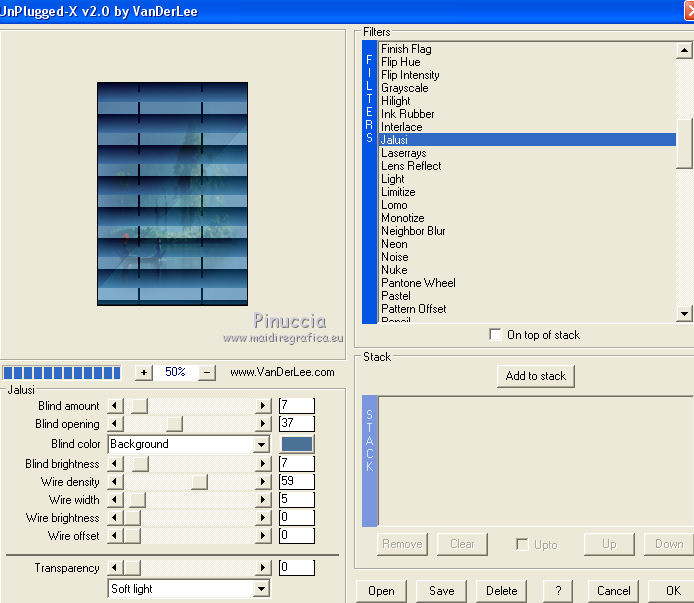
Task: Click Blind opening slider thumb
Action: pyautogui.click(x=174, y=424)
